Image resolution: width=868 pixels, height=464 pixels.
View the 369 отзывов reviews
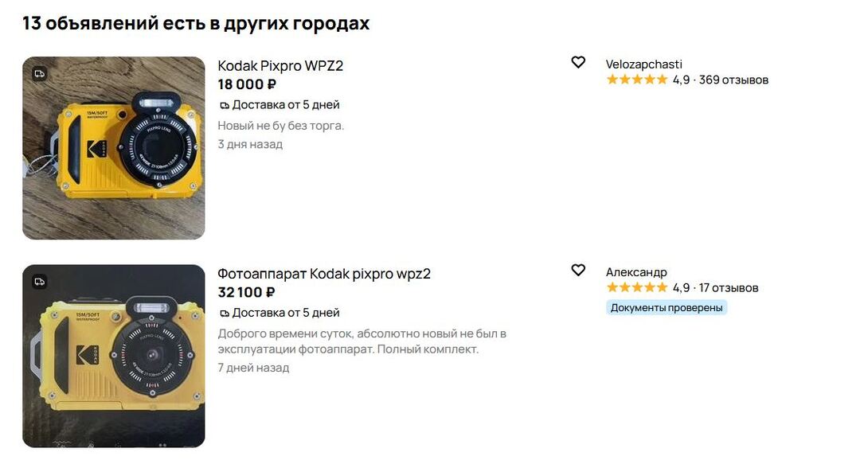733,80
